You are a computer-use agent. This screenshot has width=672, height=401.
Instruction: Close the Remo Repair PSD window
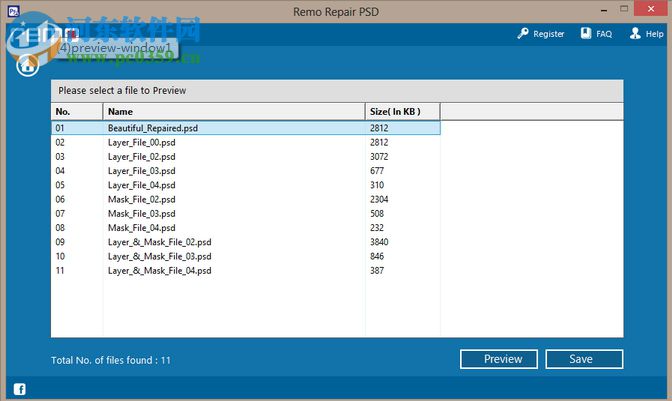point(651,9)
